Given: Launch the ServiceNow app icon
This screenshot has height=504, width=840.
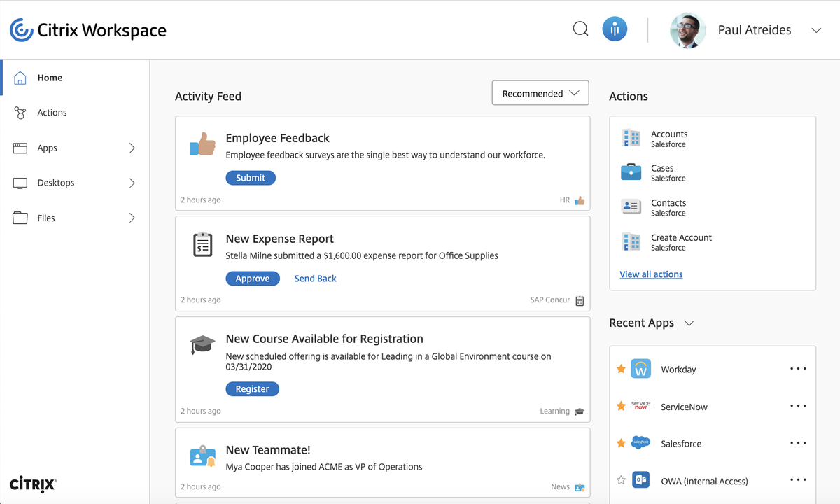Looking at the screenshot, I should click(640, 406).
